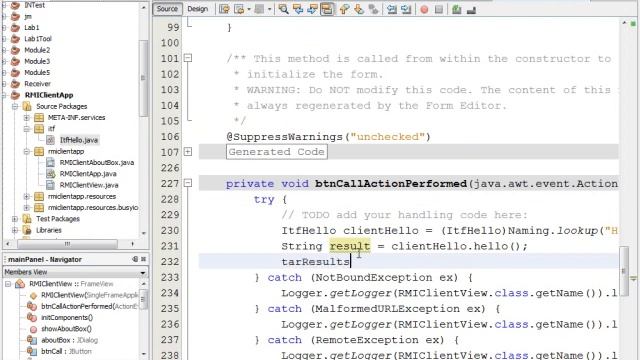Expand META-INF.services package
Screen dimensions: 640x360
[x=27, y=118]
